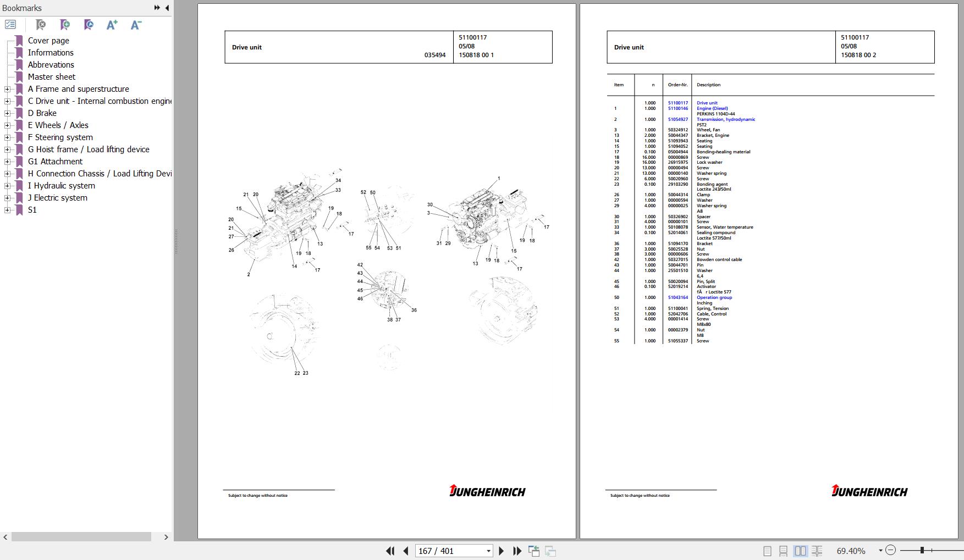The width and height of the screenshot is (964, 560).
Task: Click the Operation group description link
Action: [714, 297]
